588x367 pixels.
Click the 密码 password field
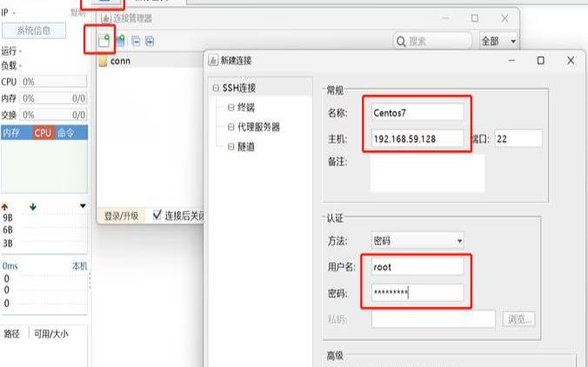tap(418, 293)
